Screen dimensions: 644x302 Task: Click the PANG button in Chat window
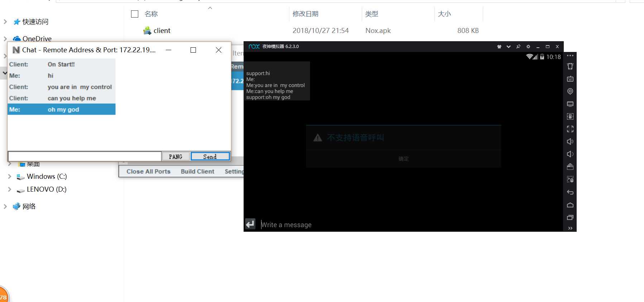tap(176, 157)
